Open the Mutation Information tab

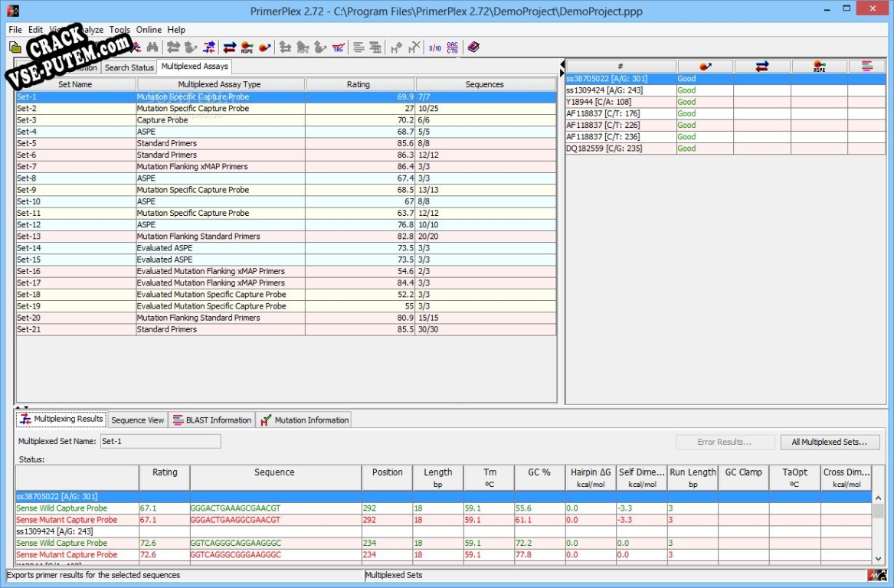(304, 420)
